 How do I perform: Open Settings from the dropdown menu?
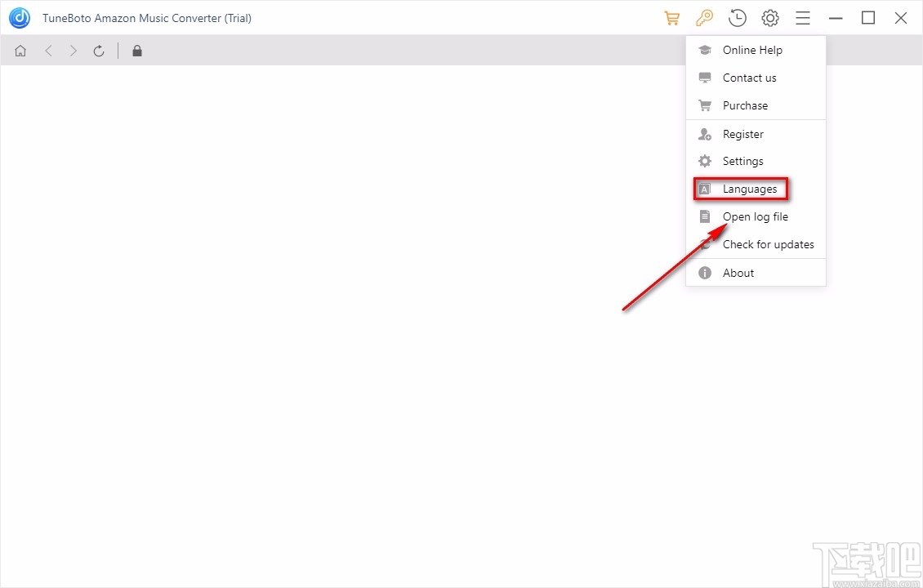[x=756, y=161]
